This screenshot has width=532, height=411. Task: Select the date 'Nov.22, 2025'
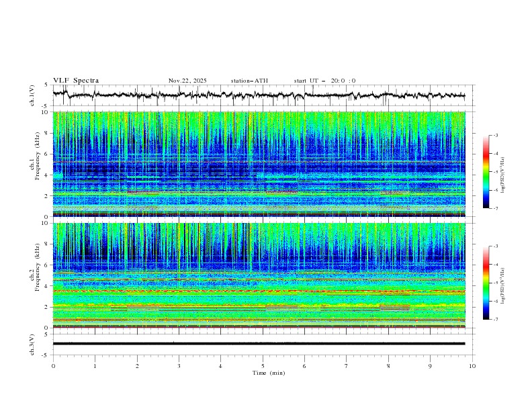[187, 81]
